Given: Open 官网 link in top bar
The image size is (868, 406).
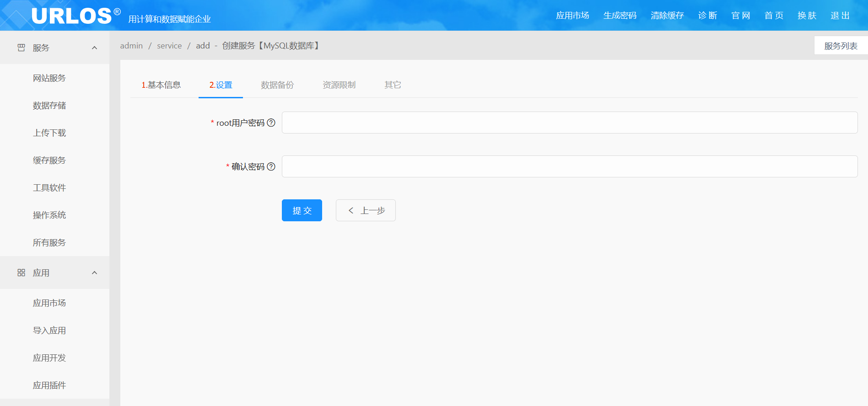Looking at the screenshot, I should click(741, 16).
